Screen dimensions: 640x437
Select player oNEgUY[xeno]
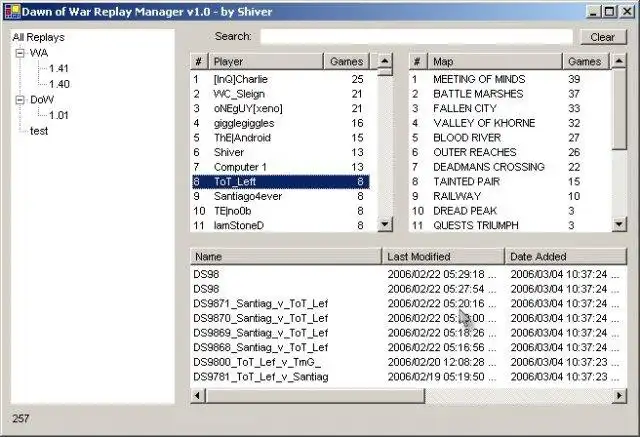[281, 109]
